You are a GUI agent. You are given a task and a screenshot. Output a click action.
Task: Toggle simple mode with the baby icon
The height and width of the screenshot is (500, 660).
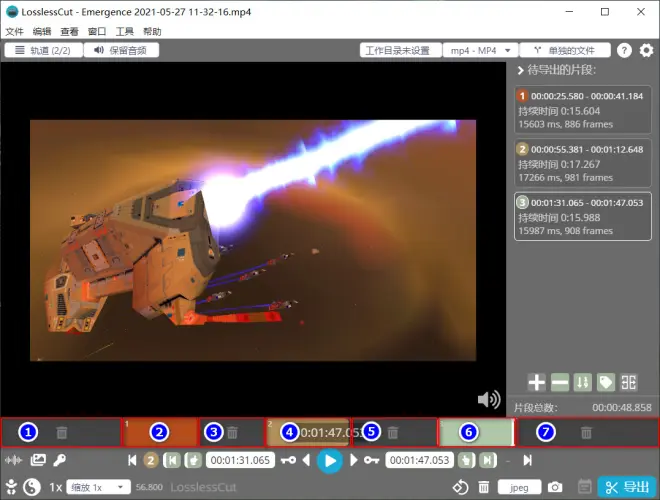coord(11,487)
